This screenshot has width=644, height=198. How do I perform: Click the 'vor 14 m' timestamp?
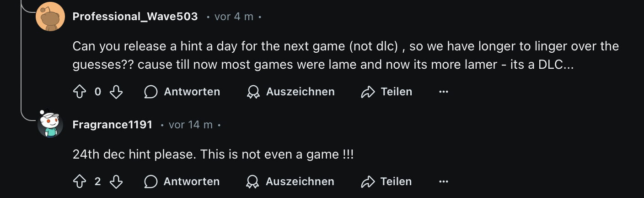pos(191,125)
